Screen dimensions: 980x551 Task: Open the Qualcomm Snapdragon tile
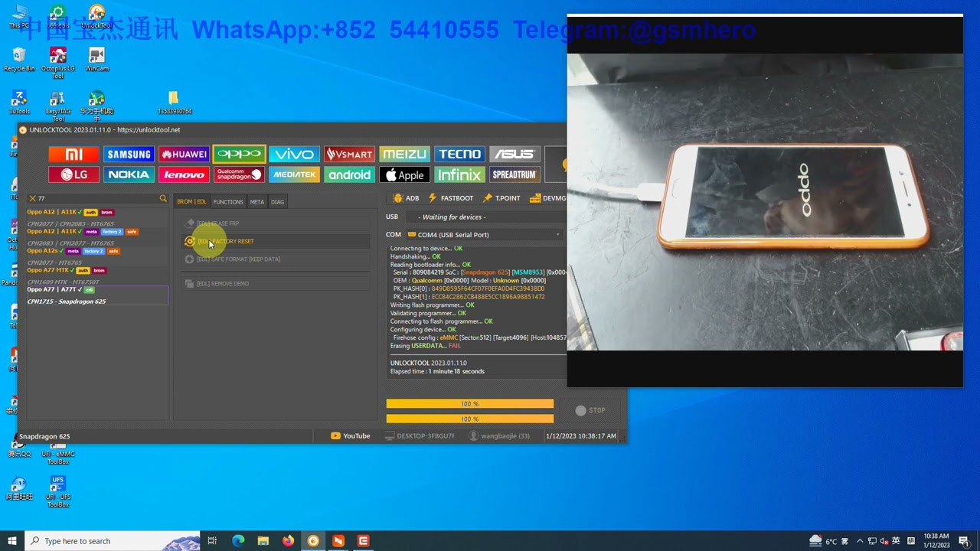pyautogui.click(x=239, y=175)
